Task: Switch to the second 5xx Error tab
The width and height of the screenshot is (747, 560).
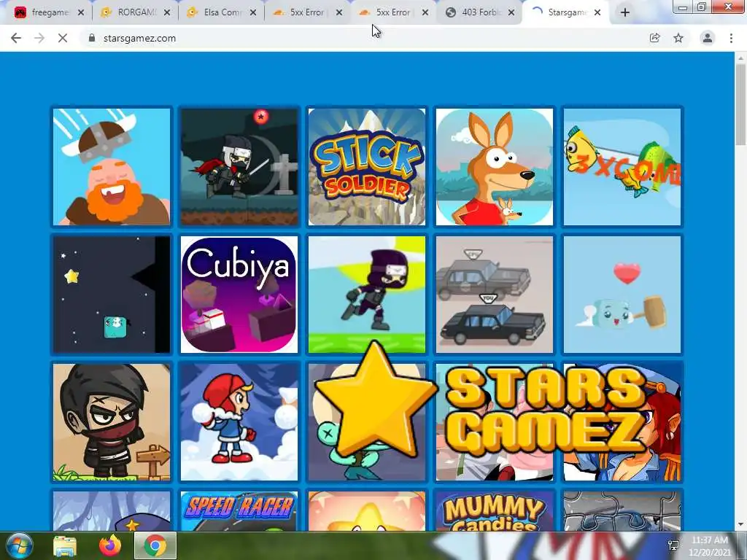Action: click(393, 12)
